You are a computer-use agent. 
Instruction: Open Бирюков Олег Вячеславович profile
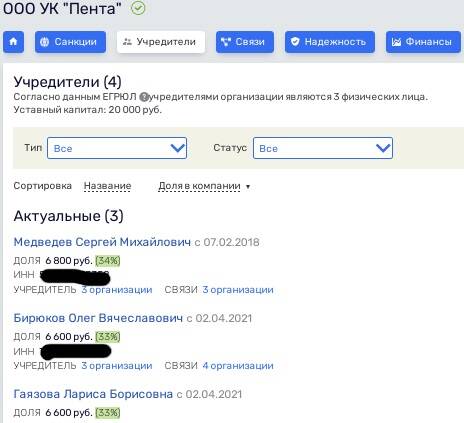click(x=98, y=318)
